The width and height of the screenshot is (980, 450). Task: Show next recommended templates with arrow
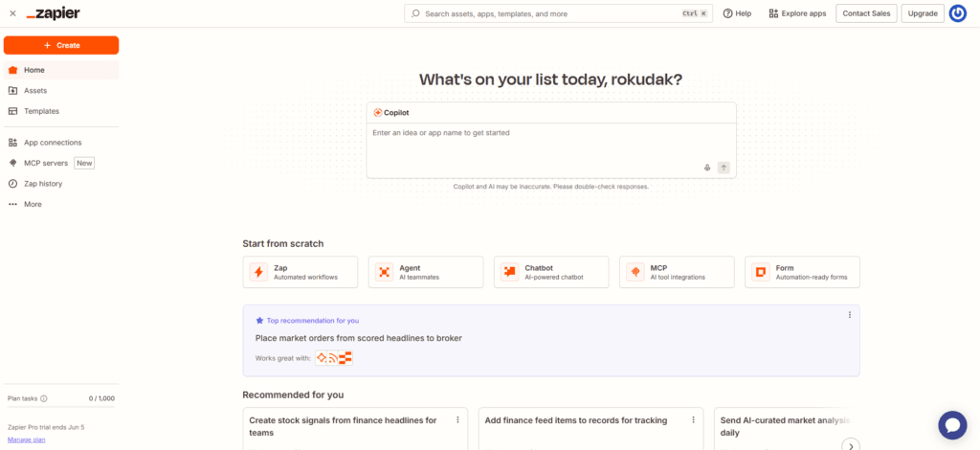pos(850,445)
